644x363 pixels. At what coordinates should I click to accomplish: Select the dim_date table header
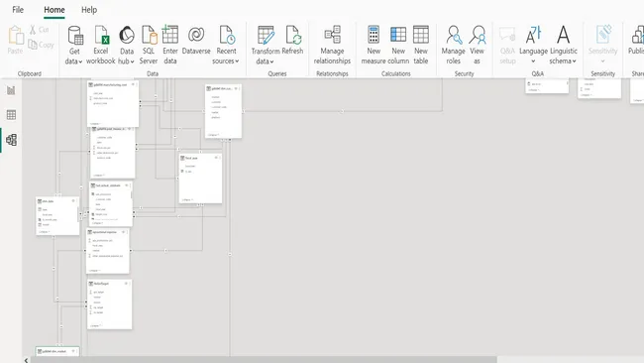[x=57, y=201]
